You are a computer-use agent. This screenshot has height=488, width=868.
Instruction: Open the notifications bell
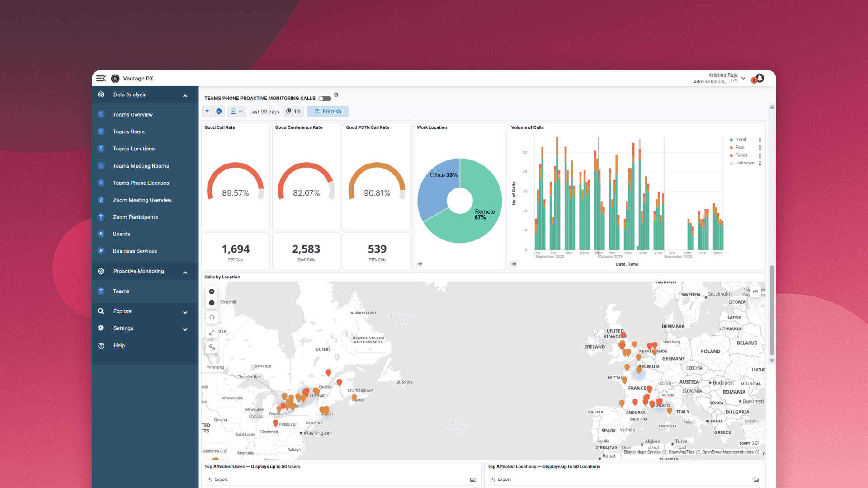tap(760, 78)
